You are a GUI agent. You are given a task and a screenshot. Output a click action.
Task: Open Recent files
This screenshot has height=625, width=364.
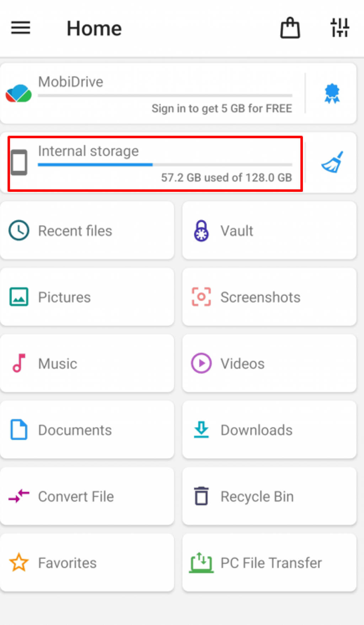point(87,231)
